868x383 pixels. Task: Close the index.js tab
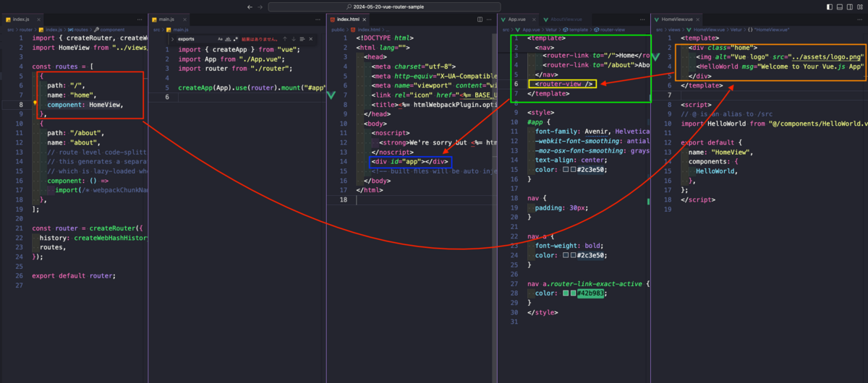[39, 19]
